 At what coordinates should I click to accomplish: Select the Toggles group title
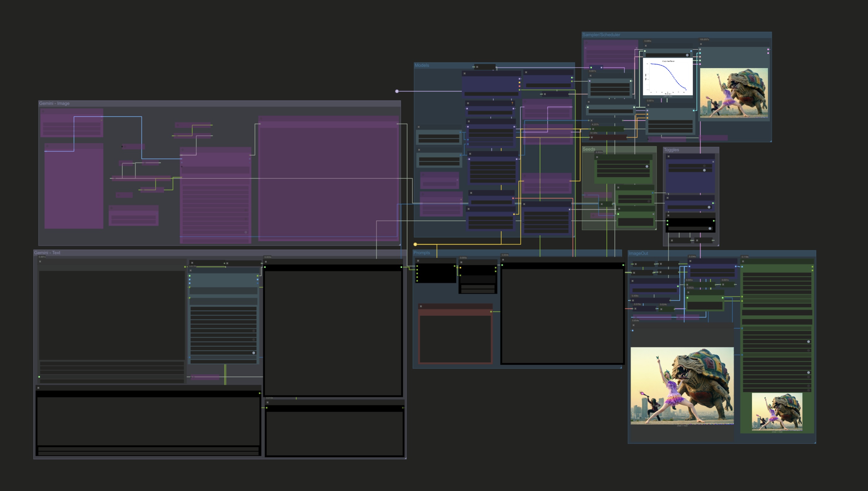point(671,150)
